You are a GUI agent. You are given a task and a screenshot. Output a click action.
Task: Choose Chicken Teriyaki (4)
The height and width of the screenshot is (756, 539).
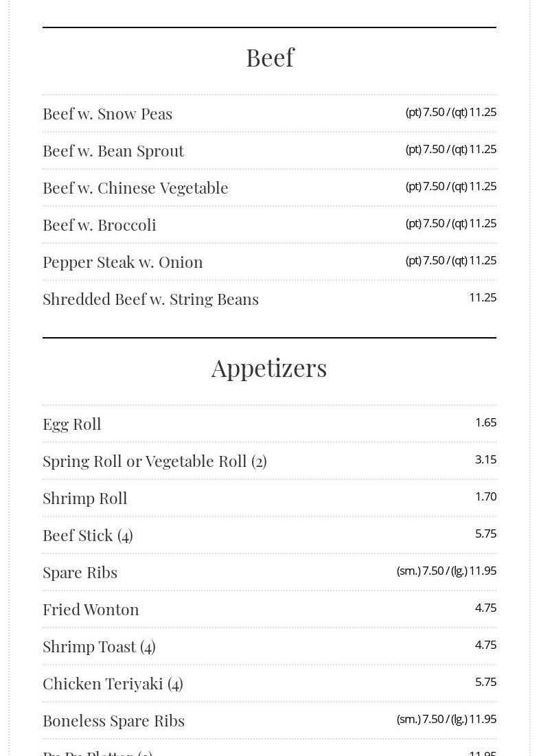coord(113,683)
